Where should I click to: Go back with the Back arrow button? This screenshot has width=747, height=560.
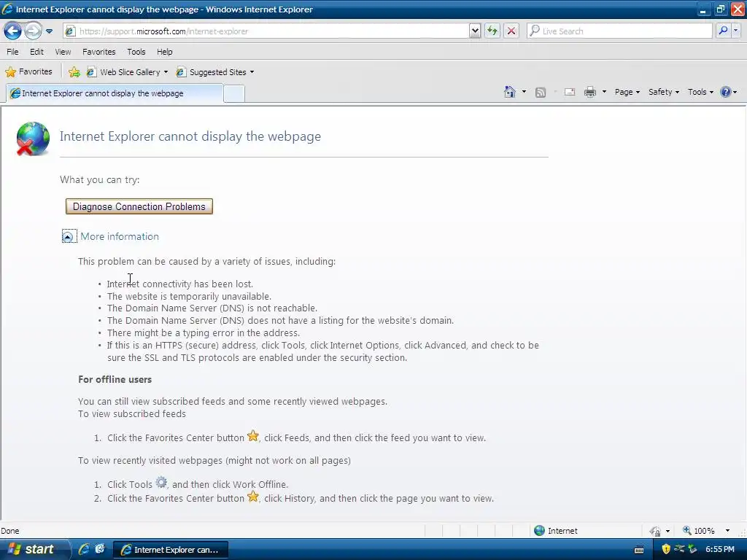tap(13, 31)
